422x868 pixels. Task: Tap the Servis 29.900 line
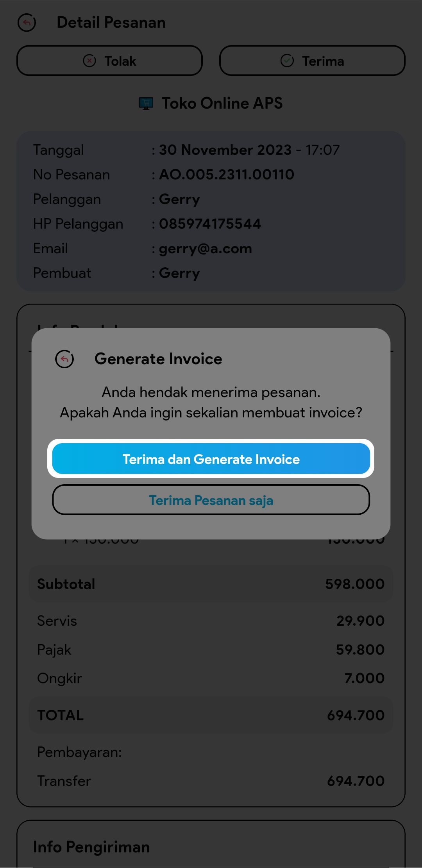(211, 621)
